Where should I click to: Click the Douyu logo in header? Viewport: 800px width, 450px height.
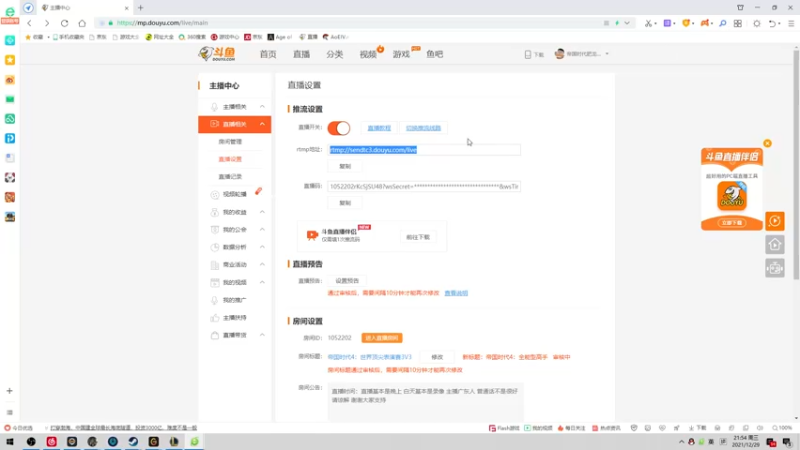tap(217, 54)
